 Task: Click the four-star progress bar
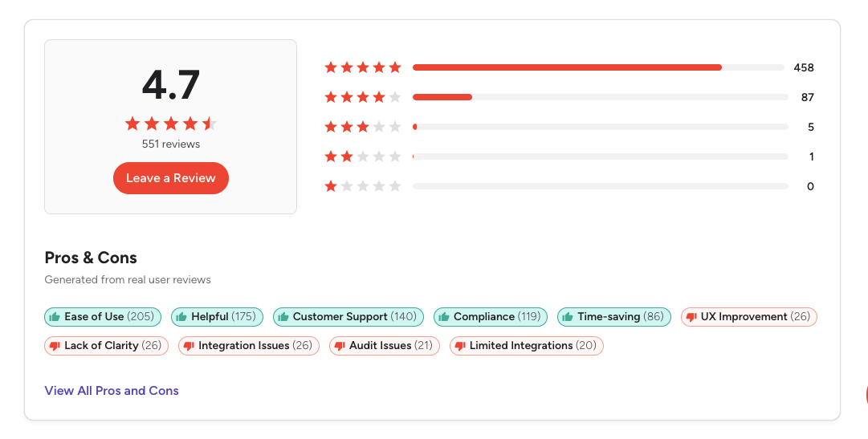coord(600,97)
